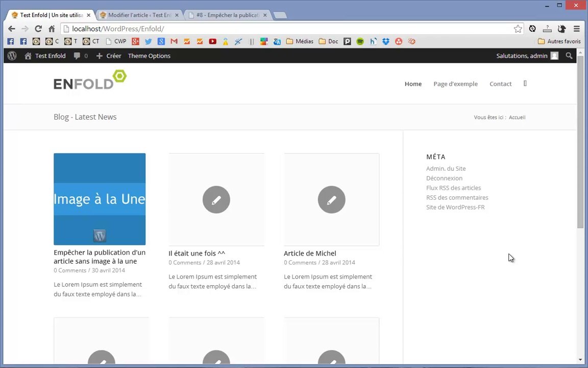Image resolution: width=588 pixels, height=368 pixels.
Task: Open post titled Article de Michel
Action: [310, 253]
